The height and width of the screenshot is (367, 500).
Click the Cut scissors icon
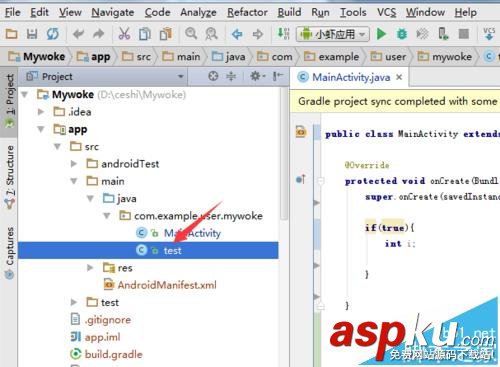click(x=124, y=34)
